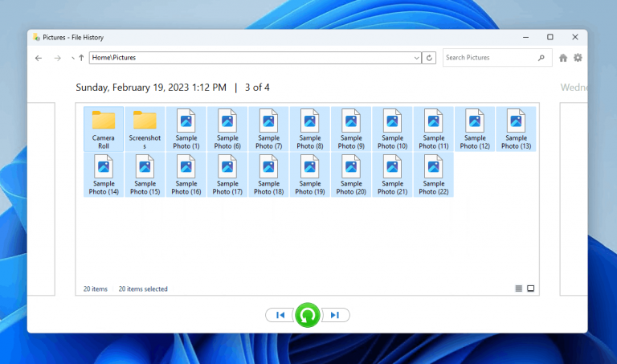Click the Search Pictures input field
Viewport: 617px width, 364px height.
tap(488, 58)
